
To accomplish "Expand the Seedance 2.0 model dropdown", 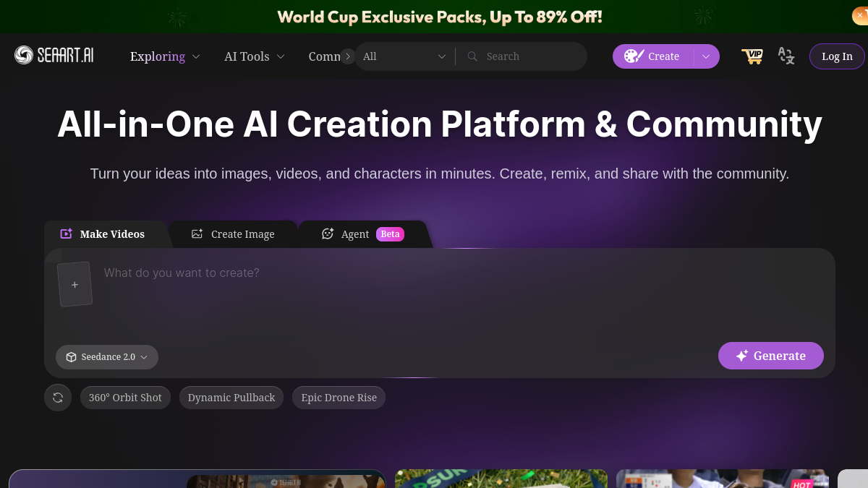I will click(x=107, y=357).
